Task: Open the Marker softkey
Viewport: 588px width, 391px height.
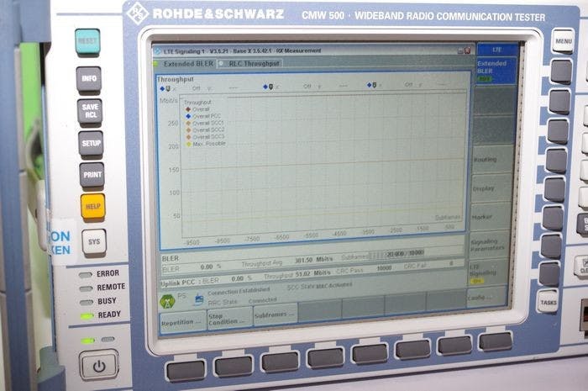Action: pos(490,217)
